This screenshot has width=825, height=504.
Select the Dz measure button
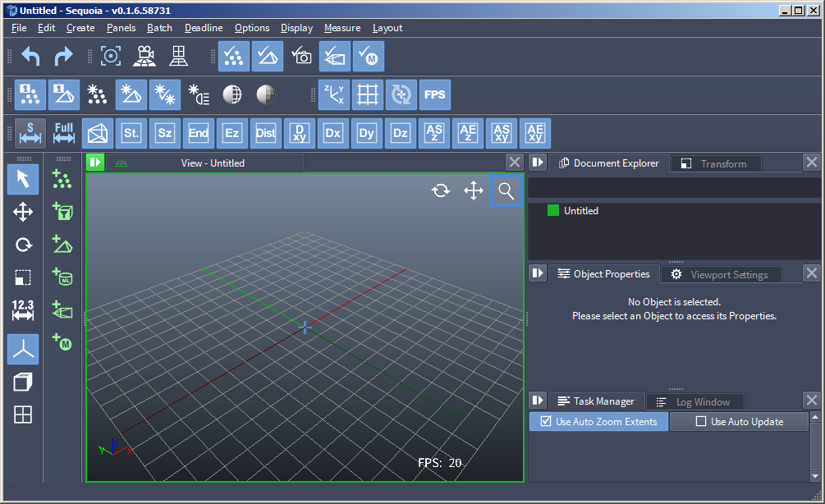pos(401,133)
